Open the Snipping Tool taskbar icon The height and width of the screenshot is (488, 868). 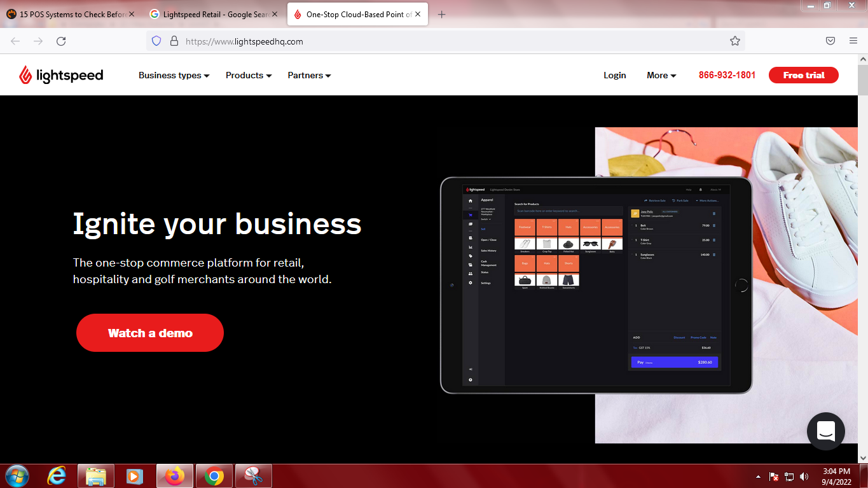tap(254, 476)
